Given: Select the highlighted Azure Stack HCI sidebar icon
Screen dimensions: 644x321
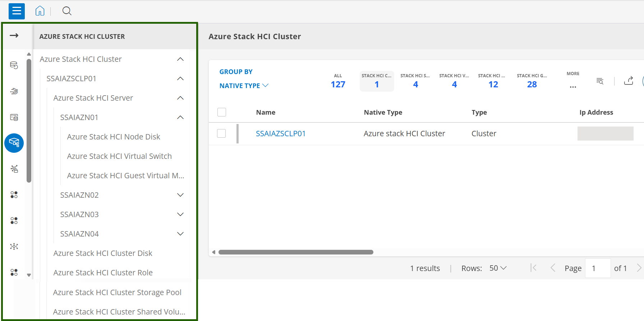Looking at the screenshot, I should pyautogui.click(x=14, y=143).
